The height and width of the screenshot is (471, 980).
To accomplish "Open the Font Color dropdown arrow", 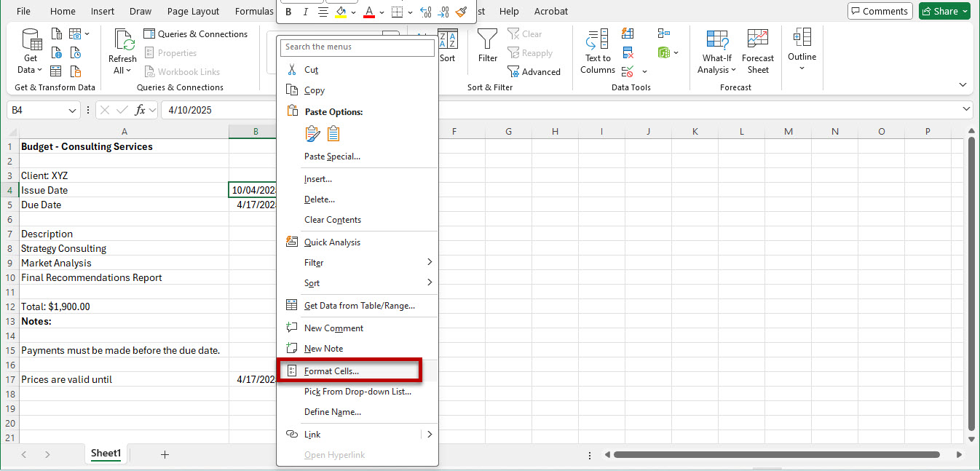I will (382, 12).
